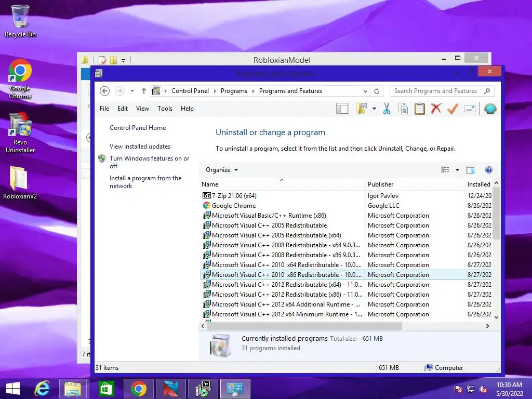Click the horizontal scrollbar right arrow
This screenshot has height=399, width=532.
(x=487, y=326)
